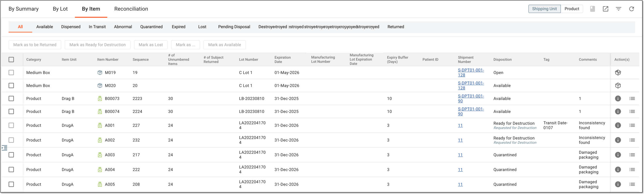The image size is (644, 194).
Task: Switch to Shipping Unit view
Action: pyautogui.click(x=544, y=9)
